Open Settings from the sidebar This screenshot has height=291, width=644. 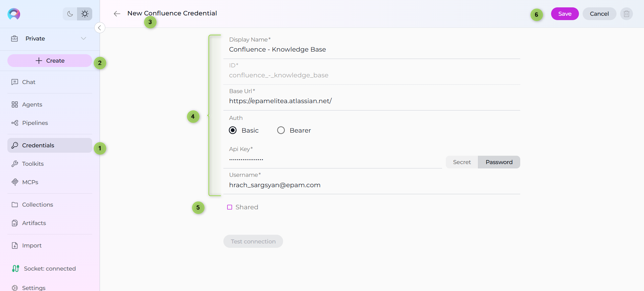(34, 287)
